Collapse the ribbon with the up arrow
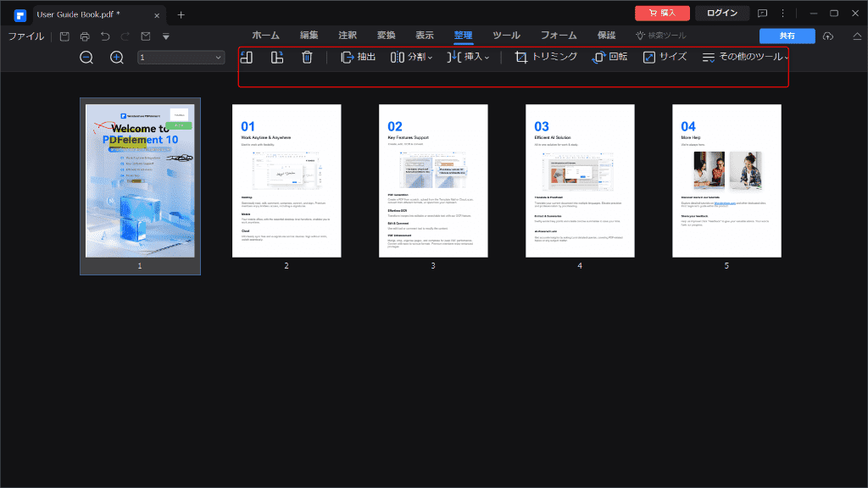 click(x=857, y=36)
